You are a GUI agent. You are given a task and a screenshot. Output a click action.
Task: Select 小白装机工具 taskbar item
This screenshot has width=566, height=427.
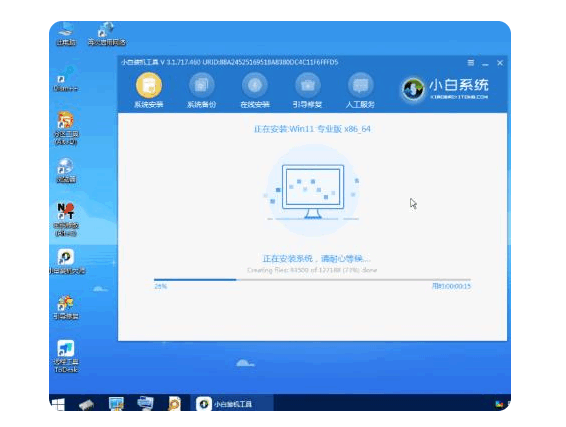click(233, 404)
